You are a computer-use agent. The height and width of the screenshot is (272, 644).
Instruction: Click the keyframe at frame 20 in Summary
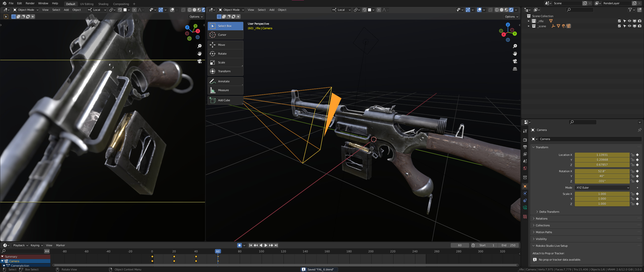[174, 257]
